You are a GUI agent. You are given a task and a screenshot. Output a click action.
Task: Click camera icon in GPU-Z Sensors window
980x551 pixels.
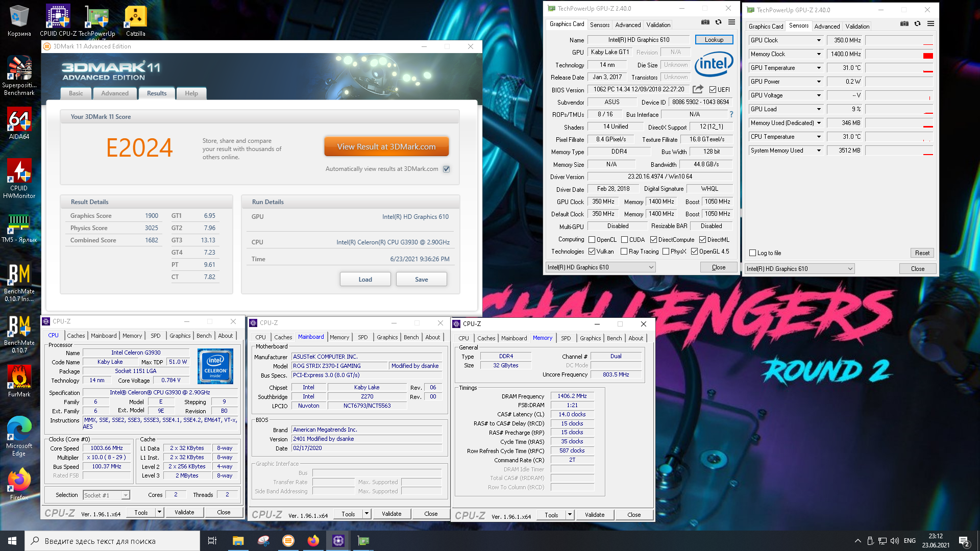904,23
